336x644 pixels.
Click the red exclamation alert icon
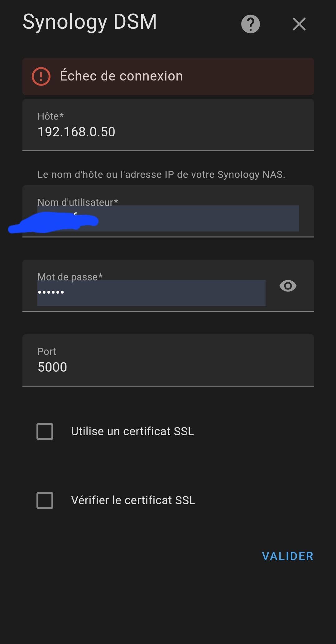tap(41, 76)
